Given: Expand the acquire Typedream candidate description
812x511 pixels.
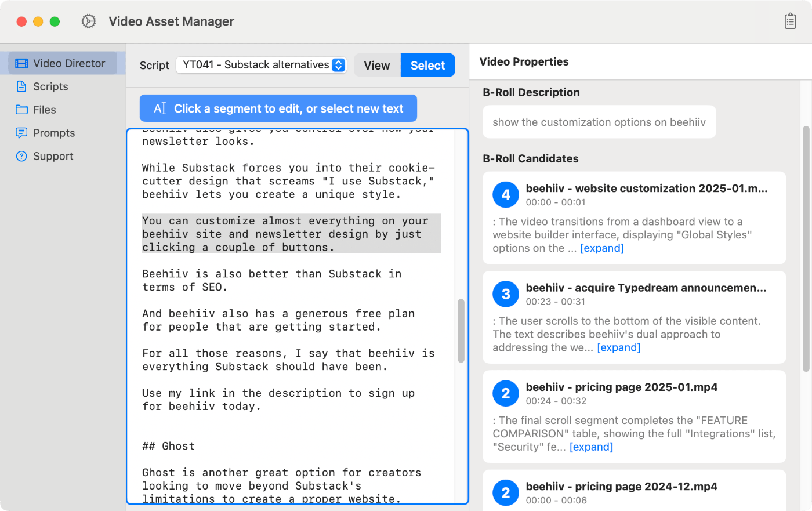Looking at the screenshot, I should 619,347.
